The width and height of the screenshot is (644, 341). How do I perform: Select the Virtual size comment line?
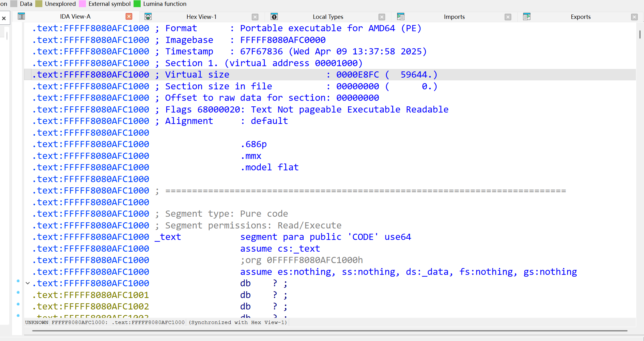click(235, 75)
